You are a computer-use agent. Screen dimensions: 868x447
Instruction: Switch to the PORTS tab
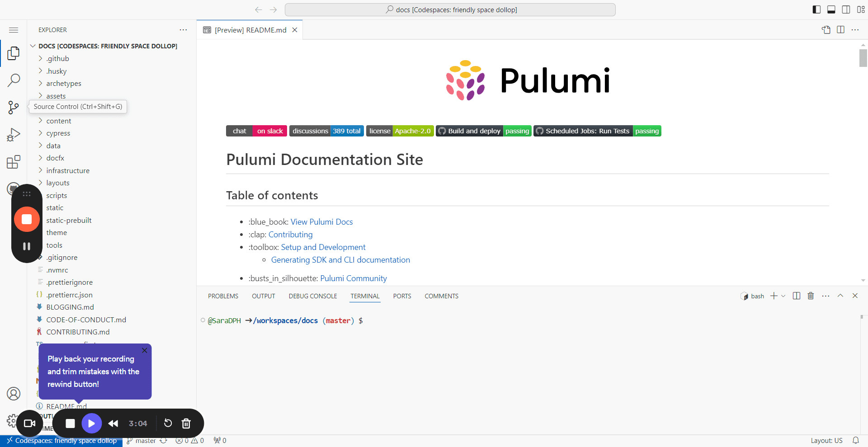coord(402,296)
